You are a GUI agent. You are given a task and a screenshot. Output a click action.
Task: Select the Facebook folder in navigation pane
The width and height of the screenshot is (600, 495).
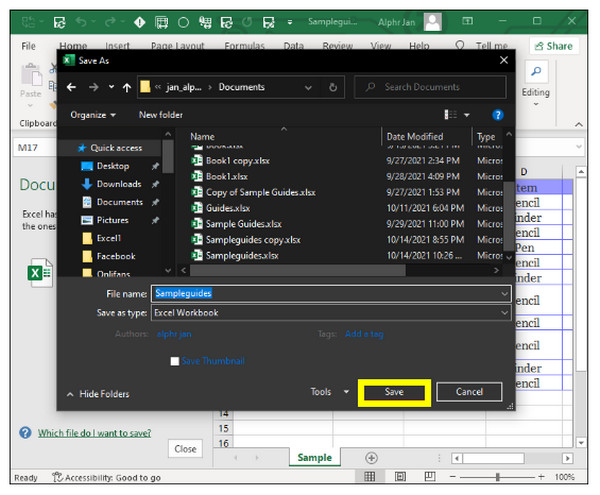coord(109,256)
